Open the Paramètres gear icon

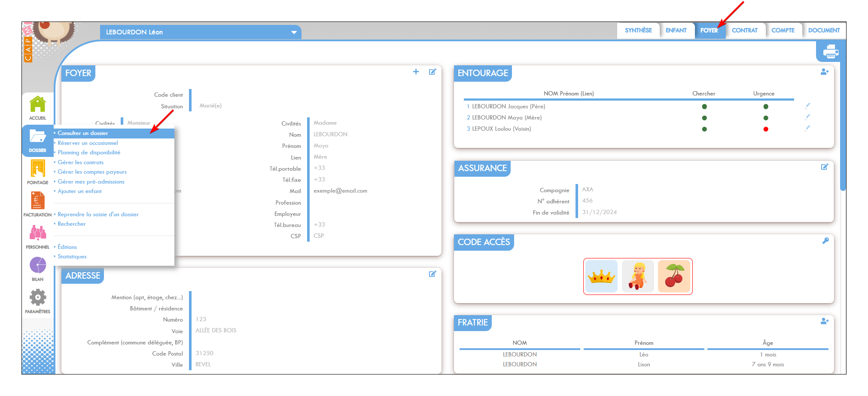click(38, 297)
